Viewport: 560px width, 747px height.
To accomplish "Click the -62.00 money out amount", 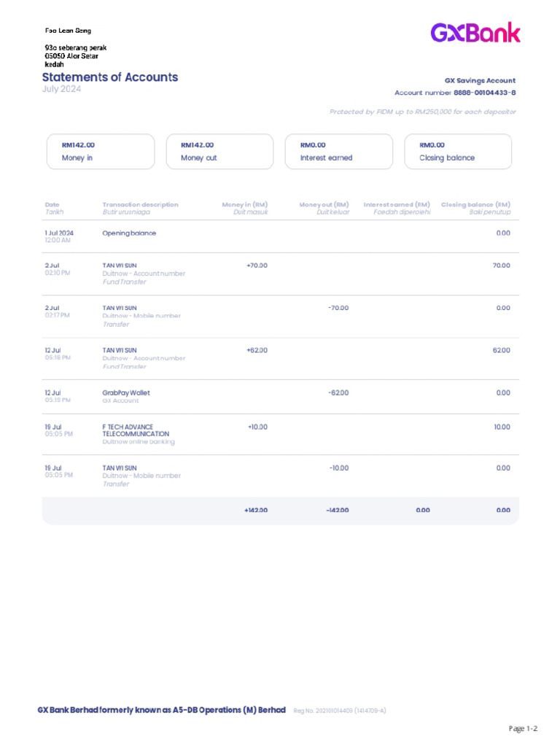I will pos(338,392).
